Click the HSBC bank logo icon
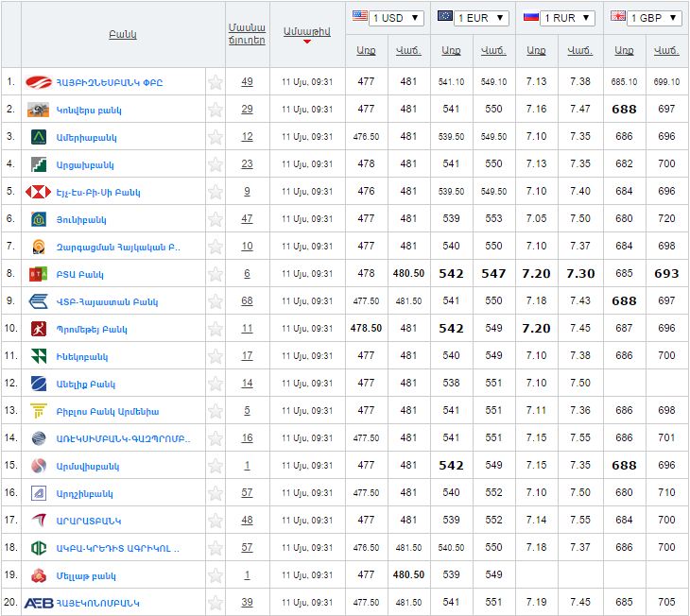 tap(39, 192)
